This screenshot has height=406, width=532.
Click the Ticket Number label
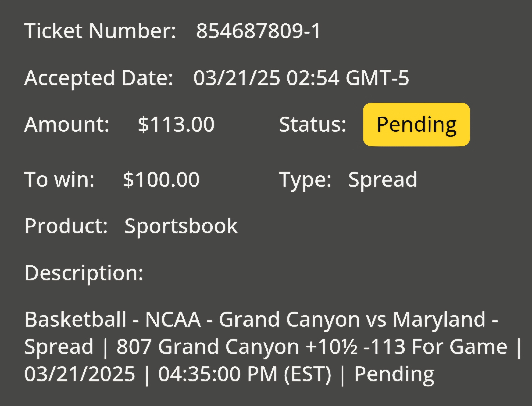point(100,31)
